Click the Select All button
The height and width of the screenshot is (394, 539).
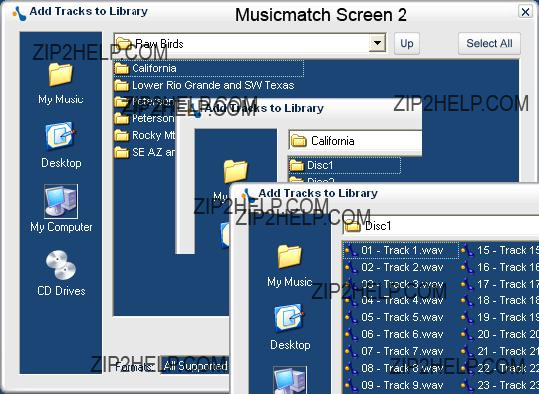tap(489, 43)
